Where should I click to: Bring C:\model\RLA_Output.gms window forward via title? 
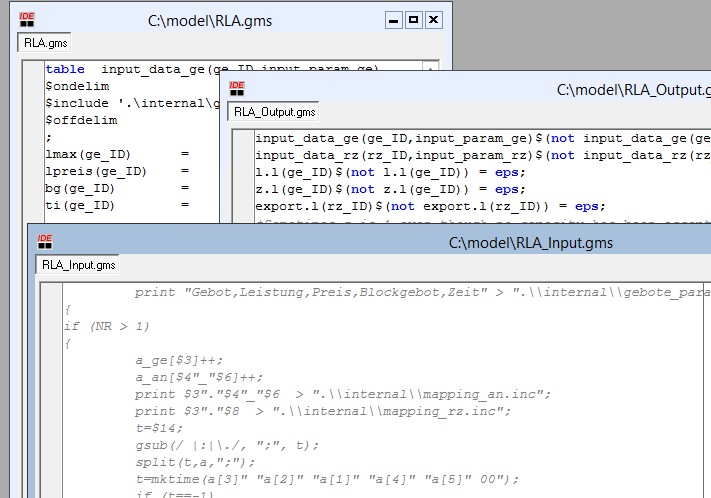[600, 90]
